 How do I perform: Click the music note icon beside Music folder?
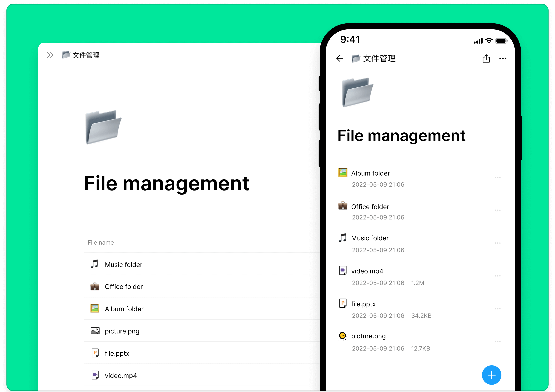coord(95,264)
